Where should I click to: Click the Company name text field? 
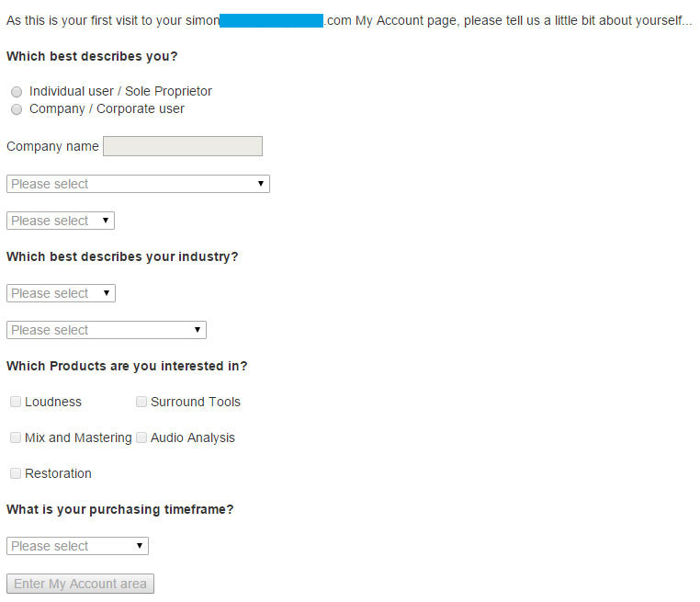[182, 146]
